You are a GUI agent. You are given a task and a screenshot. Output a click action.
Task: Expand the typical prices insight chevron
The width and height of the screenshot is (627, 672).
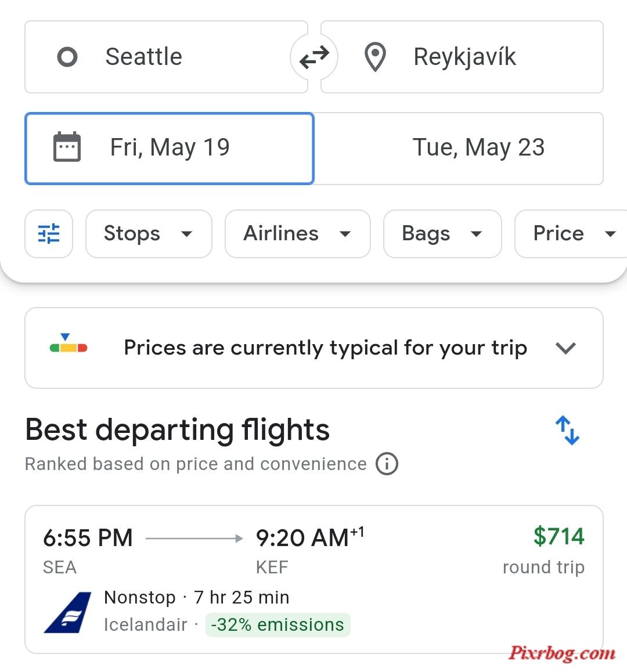[x=565, y=348]
